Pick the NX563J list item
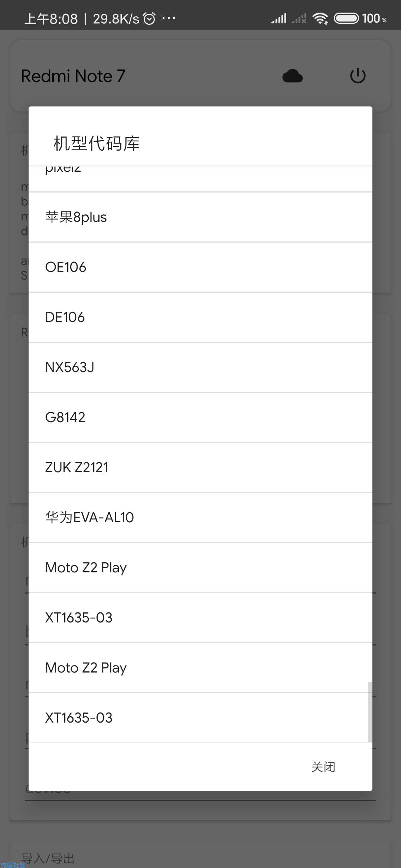401x868 pixels. (200, 368)
